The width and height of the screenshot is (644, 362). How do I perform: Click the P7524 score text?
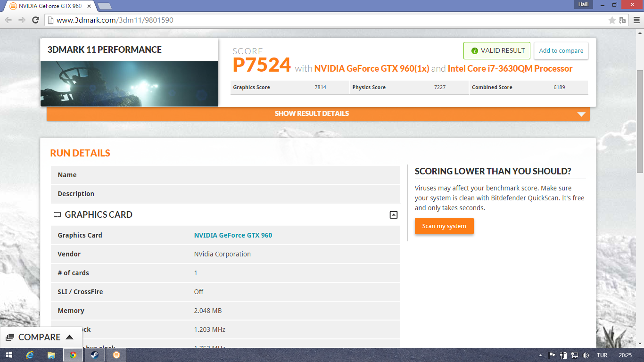[262, 66]
